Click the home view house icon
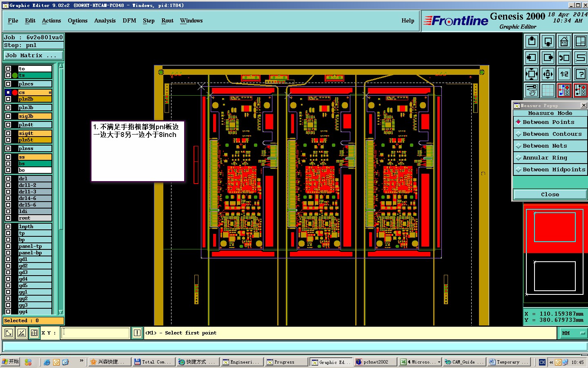This screenshot has height=368, width=588. [564, 41]
